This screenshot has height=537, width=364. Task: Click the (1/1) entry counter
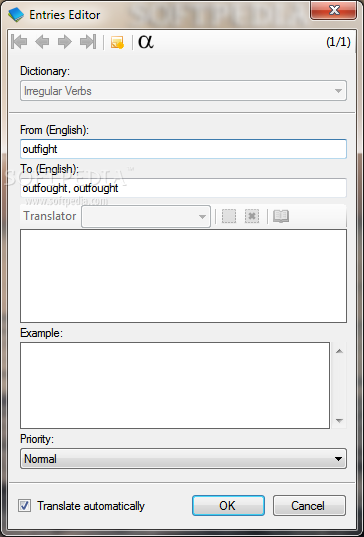click(x=338, y=42)
